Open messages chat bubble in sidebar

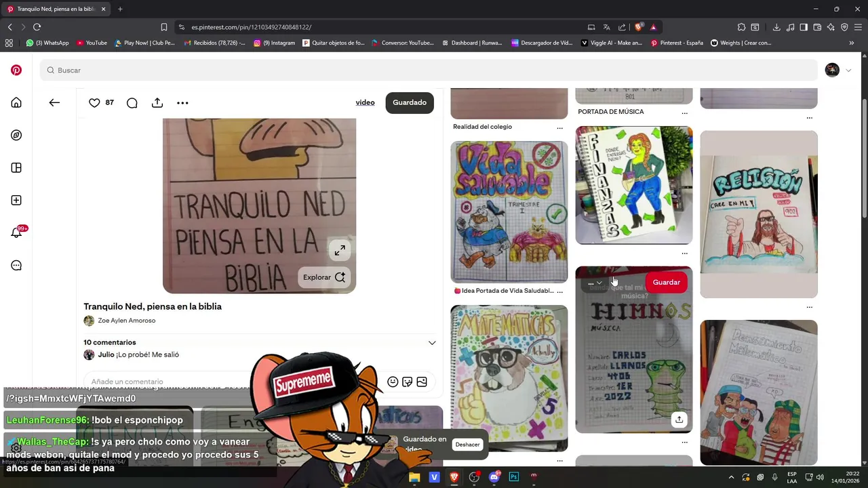click(x=16, y=265)
